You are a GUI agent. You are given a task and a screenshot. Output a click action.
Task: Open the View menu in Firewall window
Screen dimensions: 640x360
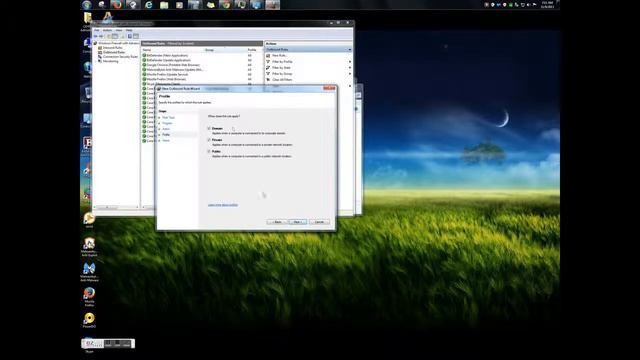[119, 30]
